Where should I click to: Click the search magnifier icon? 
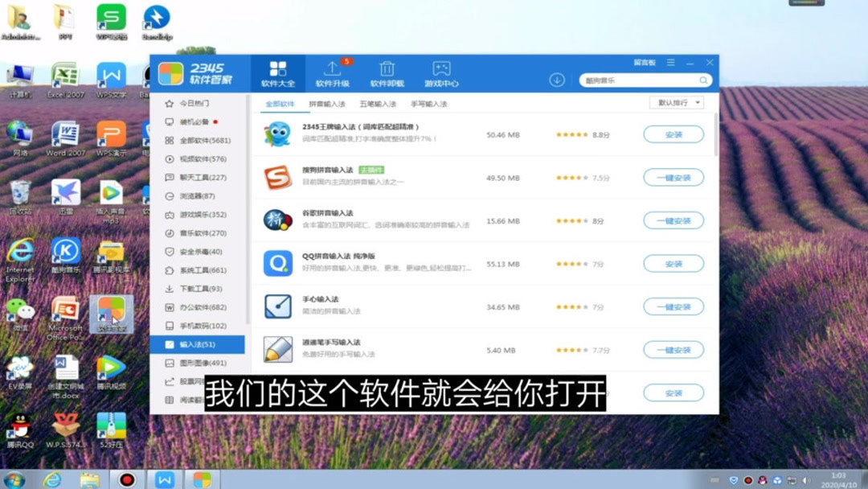click(x=703, y=80)
